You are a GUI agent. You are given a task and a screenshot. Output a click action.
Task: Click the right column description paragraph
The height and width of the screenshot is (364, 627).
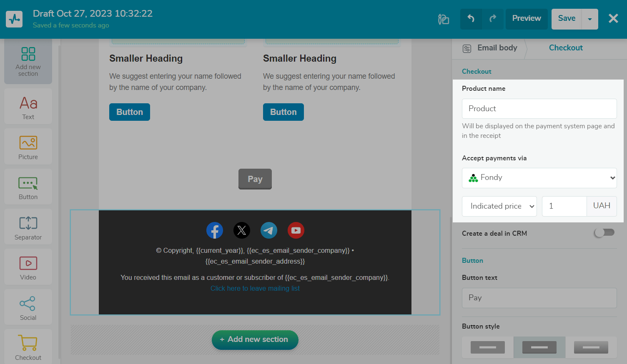pyautogui.click(x=329, y=82)
